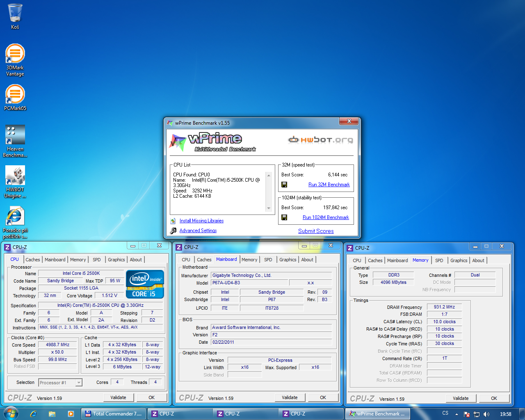
Task: Select Caches tab in right CPU-Z window
Action: point(375,260)
